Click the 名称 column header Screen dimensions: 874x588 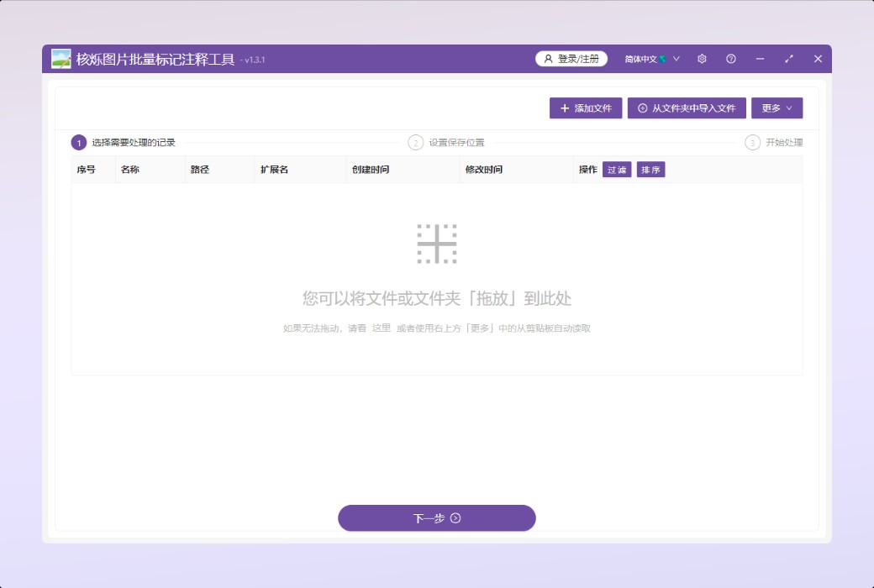130,170
